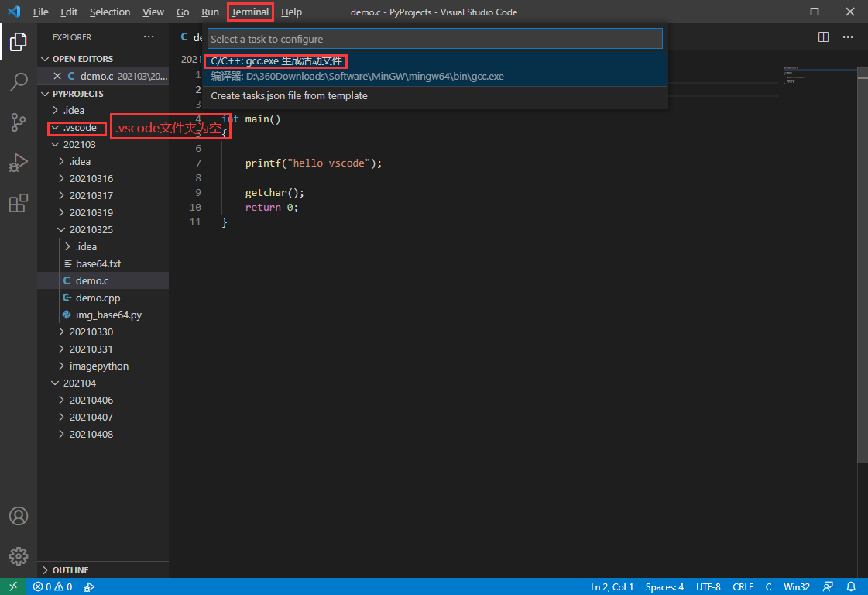Click Win32 configuration in status bar
868x595 pixels.
797,586
